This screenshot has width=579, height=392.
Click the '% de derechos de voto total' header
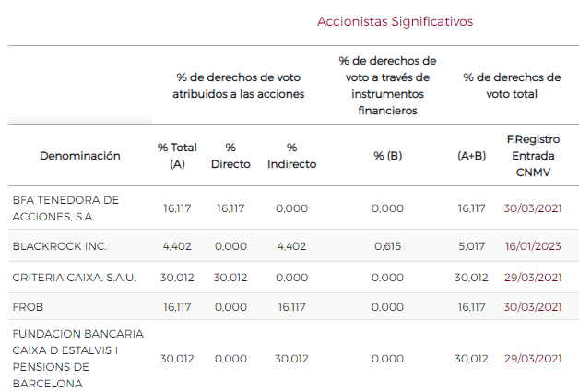pos(512,86)
